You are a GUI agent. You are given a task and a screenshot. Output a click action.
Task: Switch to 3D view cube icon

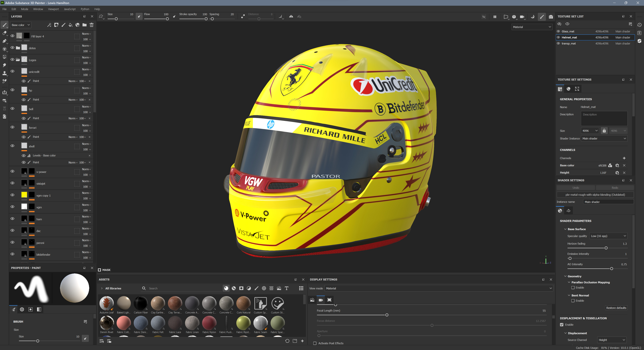[514, 17]
